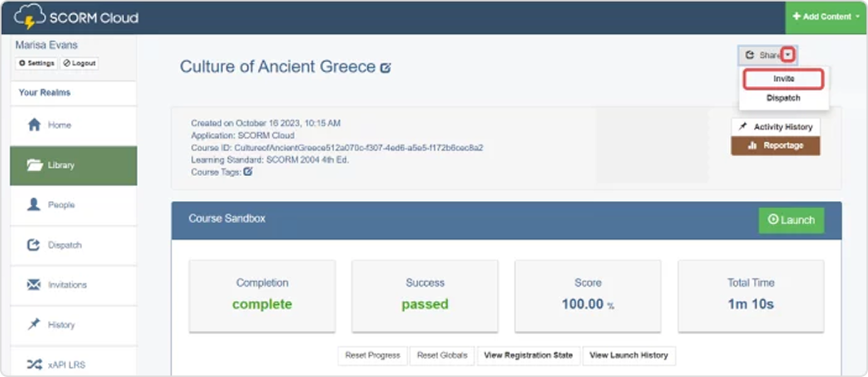Viewport: 868px width, 377px height.
Task: Click the People person icon
Action: coord(34,205)
